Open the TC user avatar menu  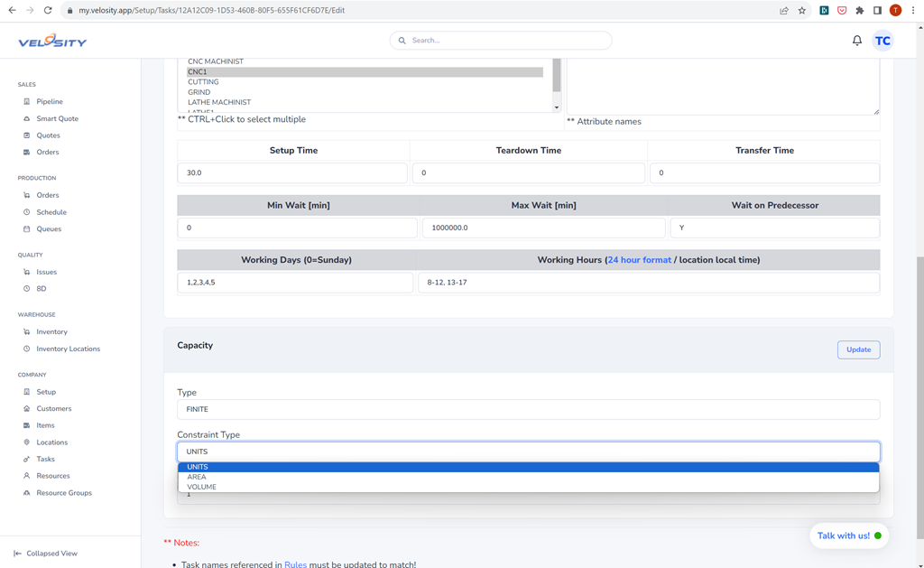pyautogui.click(x=882, y=41)
